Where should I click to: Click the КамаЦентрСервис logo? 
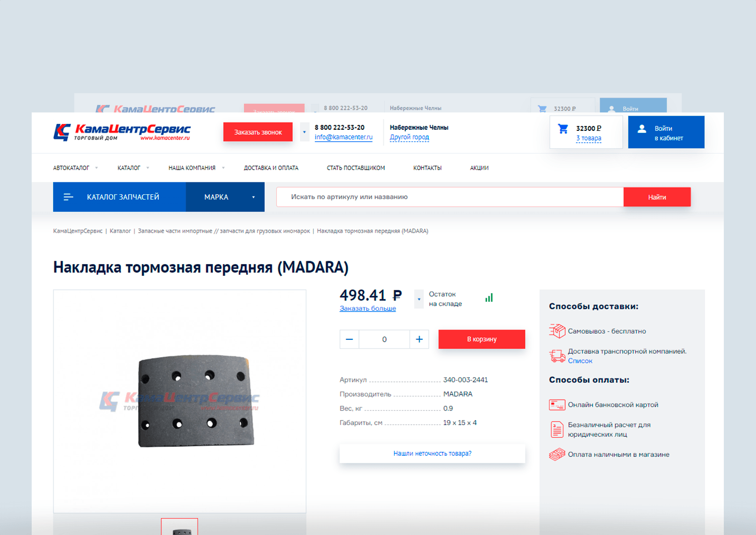pyautogui.click(x=122, y=132)
